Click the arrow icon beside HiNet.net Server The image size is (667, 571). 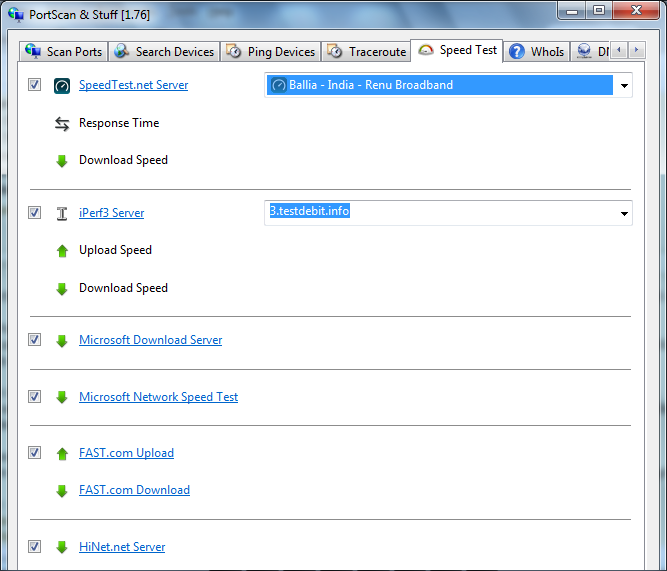click(62, 547)
